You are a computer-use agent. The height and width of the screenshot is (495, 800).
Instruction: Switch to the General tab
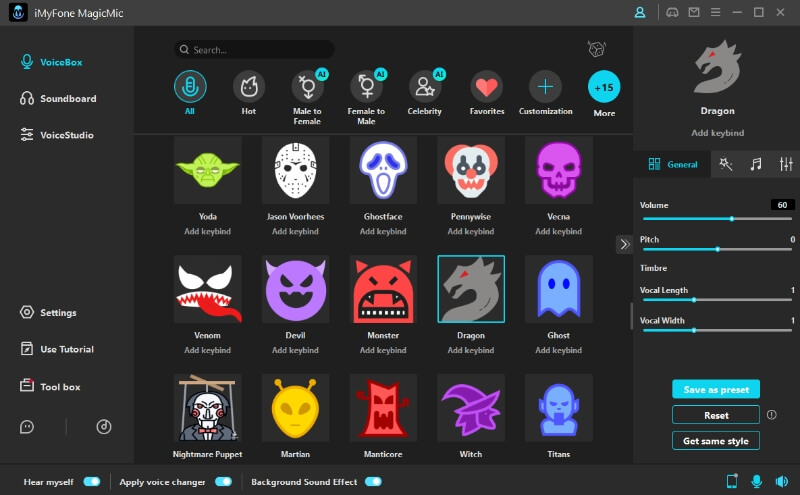click(x=672, y=164)
